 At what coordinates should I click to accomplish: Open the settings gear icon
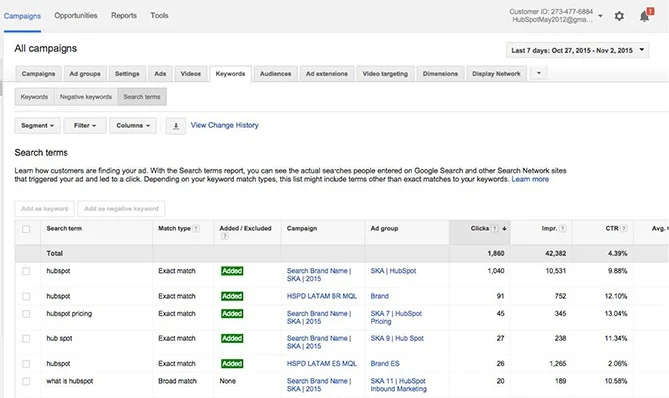pos(619,16)
